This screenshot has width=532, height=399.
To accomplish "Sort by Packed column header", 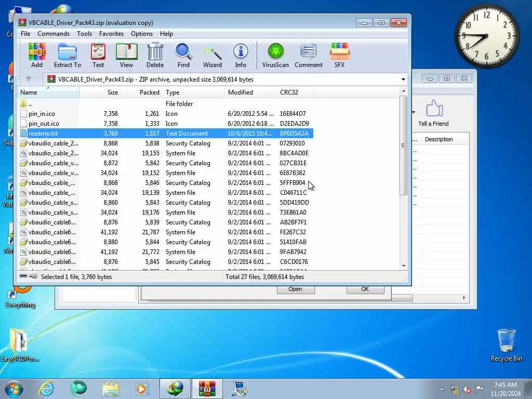I will coord(142,92).
